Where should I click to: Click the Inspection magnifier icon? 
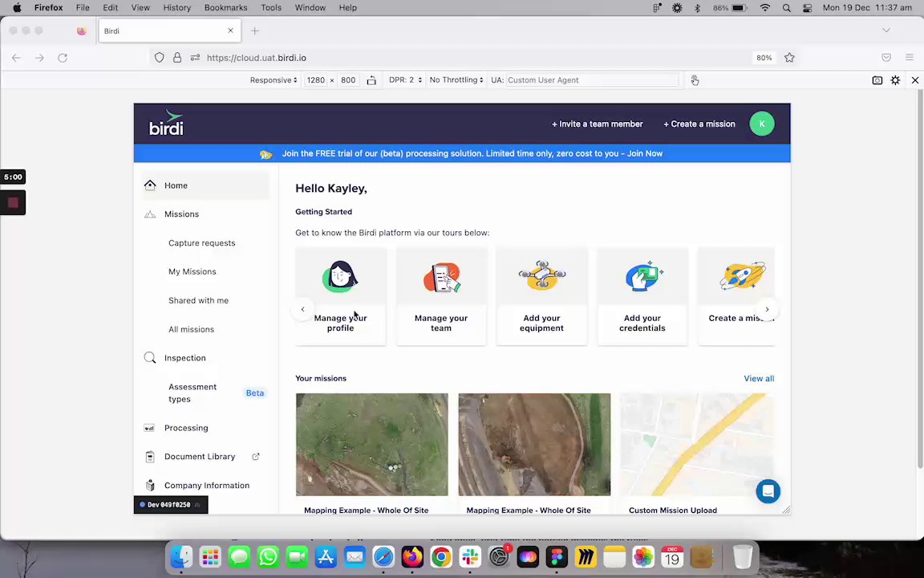(x=150, y=358)
